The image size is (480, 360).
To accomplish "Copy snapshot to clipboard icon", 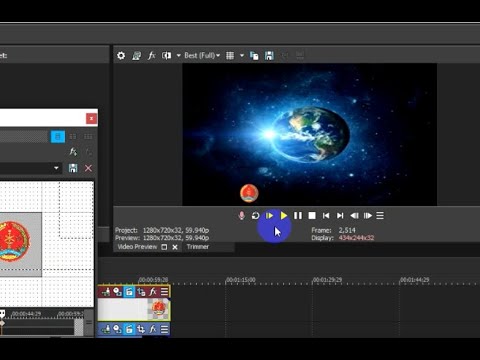I will [254, 56].
